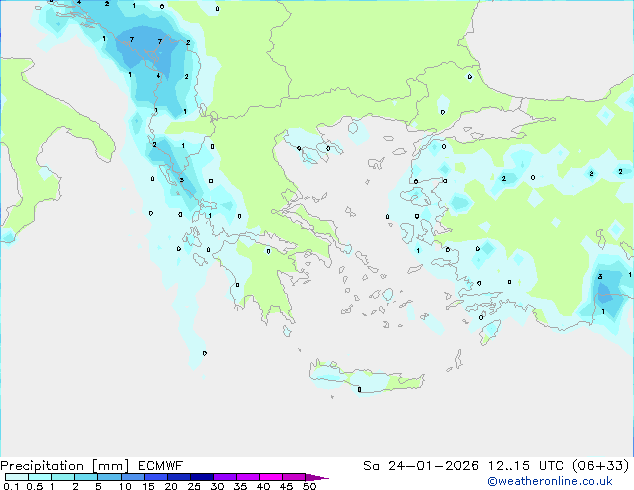The height and width of the screenshot is (490, 634).
Task: Click the 40–45 mm magenta legend swatch
Action: pyautogui.click(x=271, y=477)
